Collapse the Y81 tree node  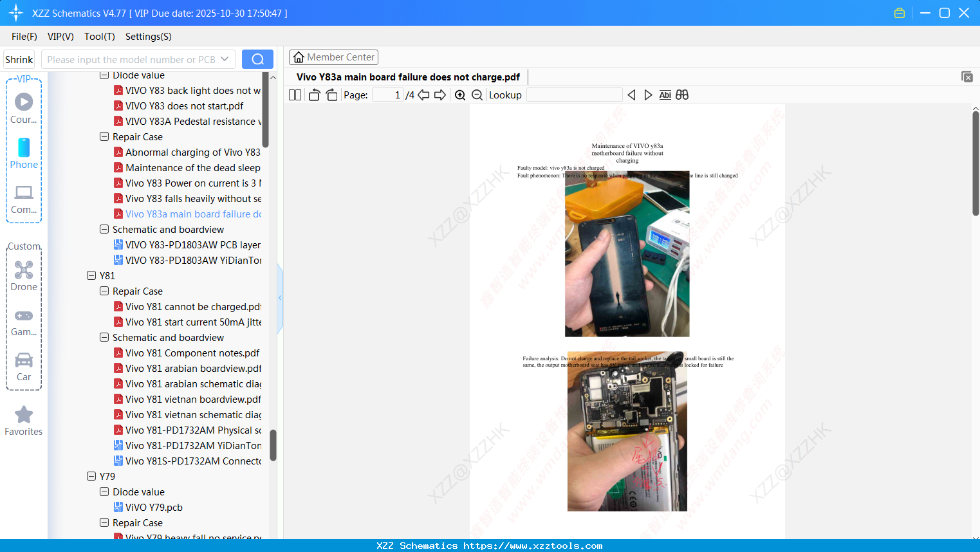(x=91, y=275)
